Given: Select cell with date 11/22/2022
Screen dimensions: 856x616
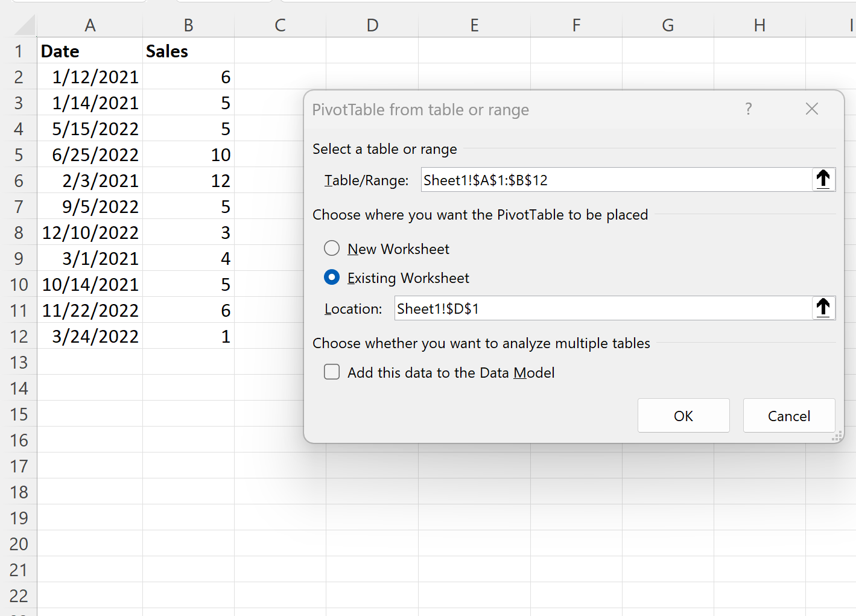Looking at the screenshot, I should point(90,310).
